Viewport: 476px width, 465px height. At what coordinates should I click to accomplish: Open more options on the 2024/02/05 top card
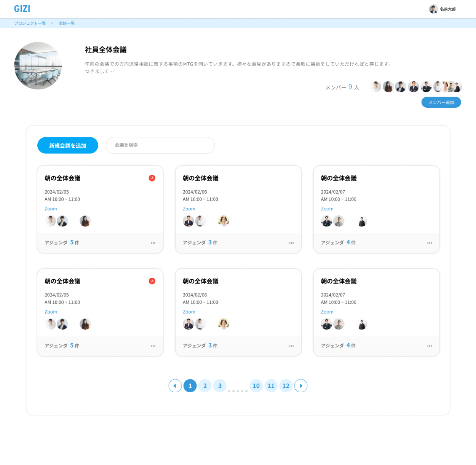coord(153,243)
